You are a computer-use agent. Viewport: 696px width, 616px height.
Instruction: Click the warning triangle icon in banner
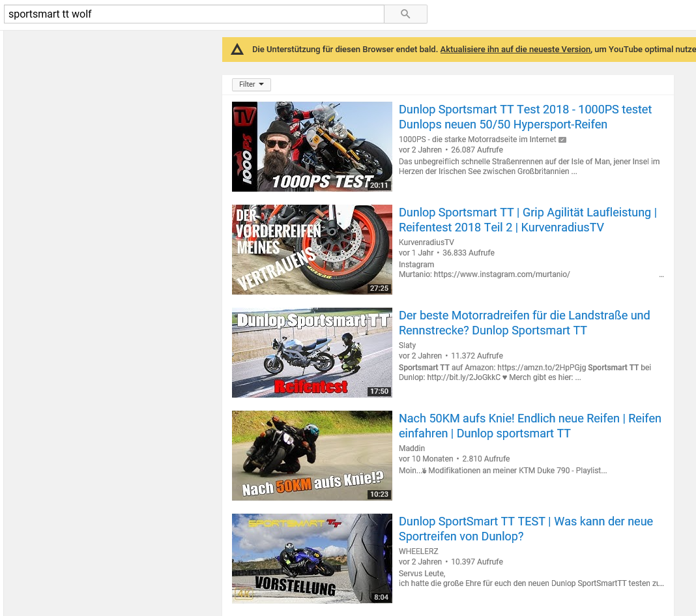[x=237, y=50]
